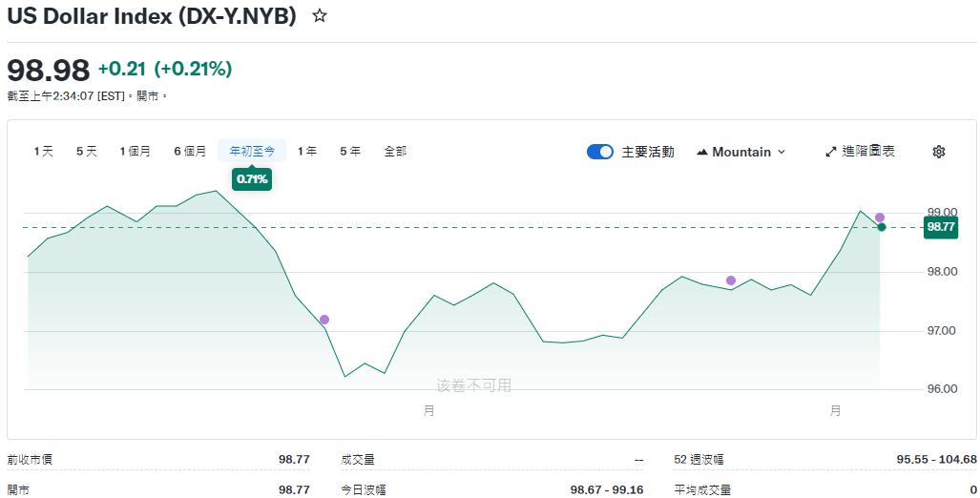Open the Mountain chart type dropdown
980x498 pixels.
(740, 152)
